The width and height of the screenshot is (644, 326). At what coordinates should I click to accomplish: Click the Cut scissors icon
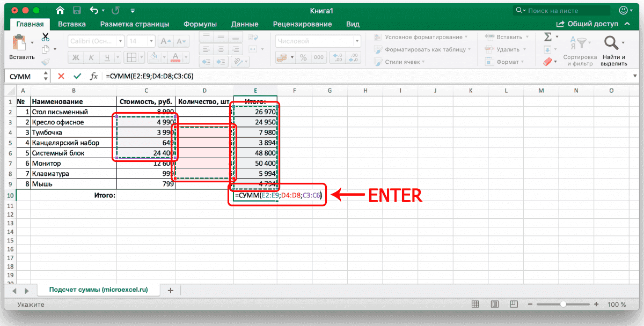(x=45, y=37)
